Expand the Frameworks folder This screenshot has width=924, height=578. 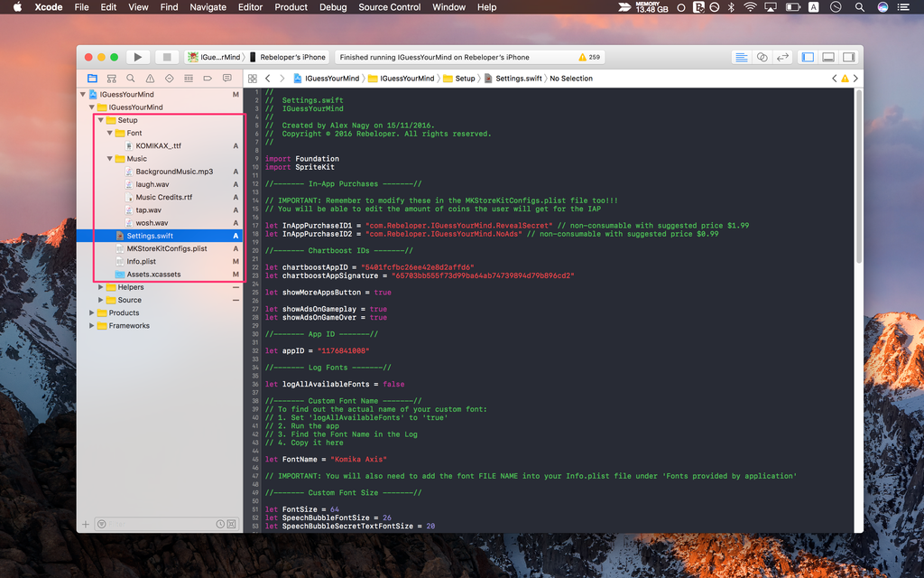[x=91, y=326]
